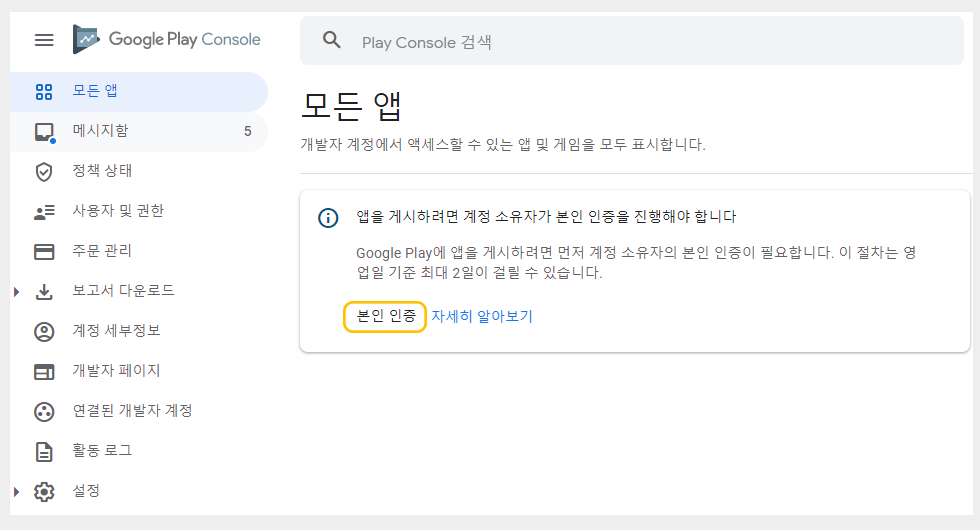This screenshot has height=530, width=980.
Task: Click the search magnifier icon
Action: [x=332, y=41]
